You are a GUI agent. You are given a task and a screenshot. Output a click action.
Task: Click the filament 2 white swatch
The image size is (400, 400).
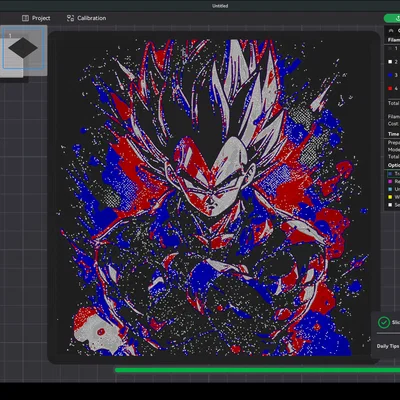390,62
